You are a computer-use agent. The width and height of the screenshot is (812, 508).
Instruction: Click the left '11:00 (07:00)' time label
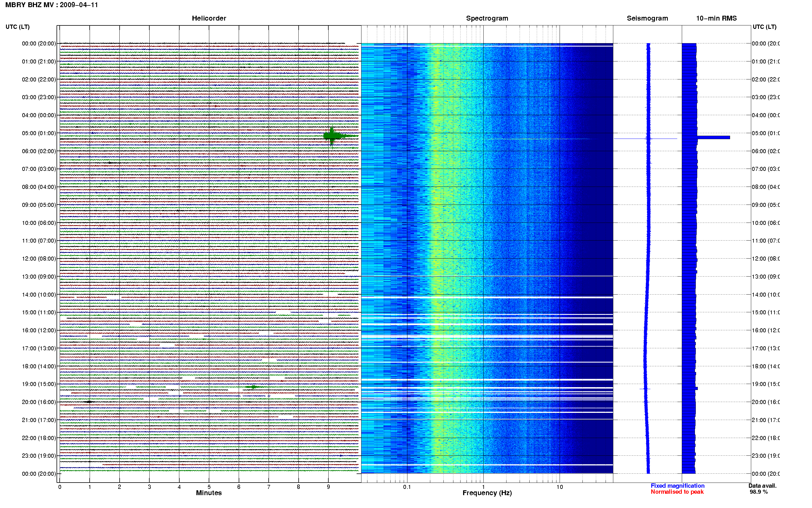click(39, 241)
